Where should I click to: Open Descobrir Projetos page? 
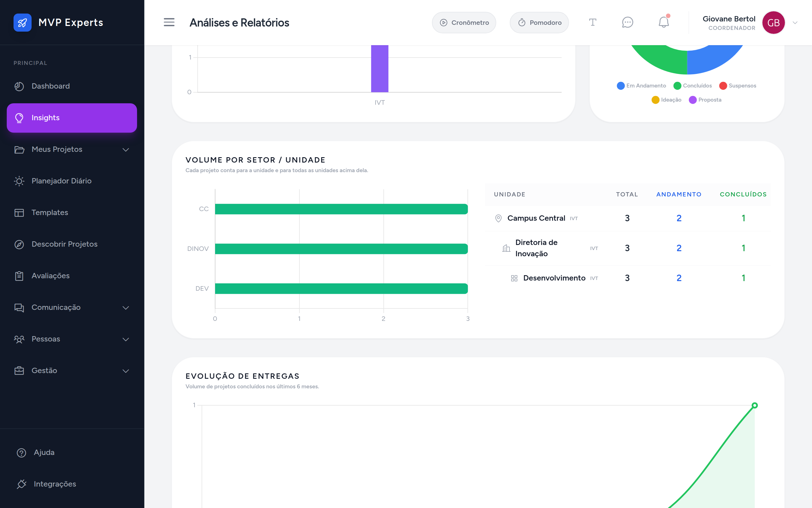pos(72,244)
